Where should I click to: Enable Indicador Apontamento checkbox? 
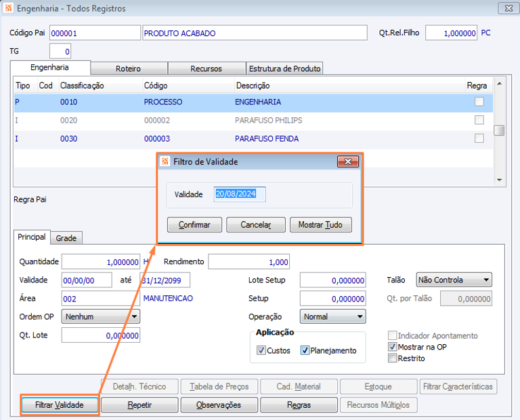point(392,335)
